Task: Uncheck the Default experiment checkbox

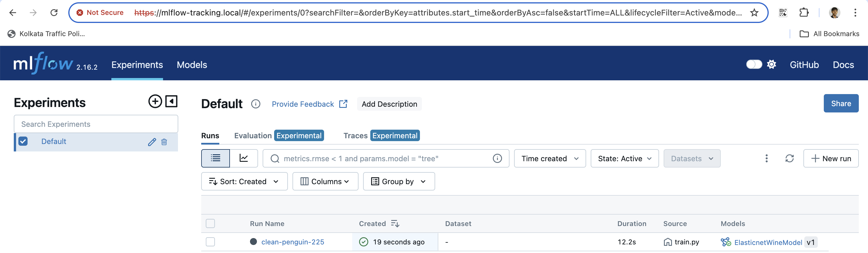Action: pyautogui.click(x=23, y=141)
